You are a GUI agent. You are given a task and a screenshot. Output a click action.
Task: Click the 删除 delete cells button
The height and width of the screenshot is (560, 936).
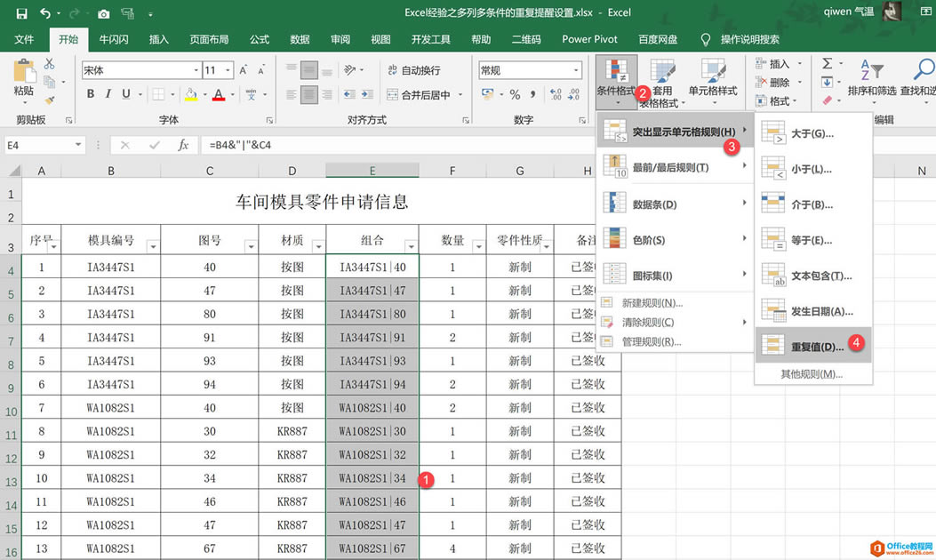coord(779,83)
